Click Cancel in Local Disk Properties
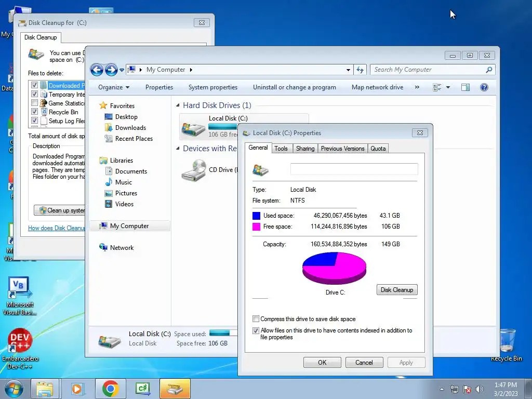This screenshot has height=399, width=532. pos(364,362)
